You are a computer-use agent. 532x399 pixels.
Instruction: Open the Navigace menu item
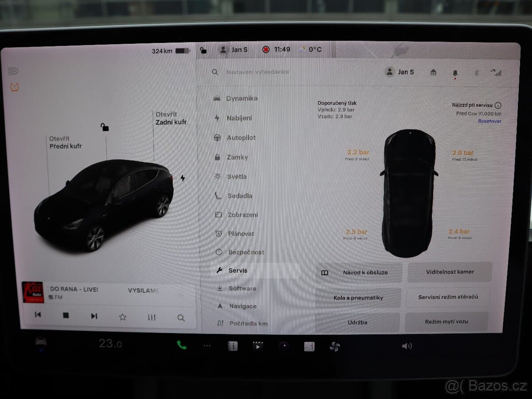[237, 306]
